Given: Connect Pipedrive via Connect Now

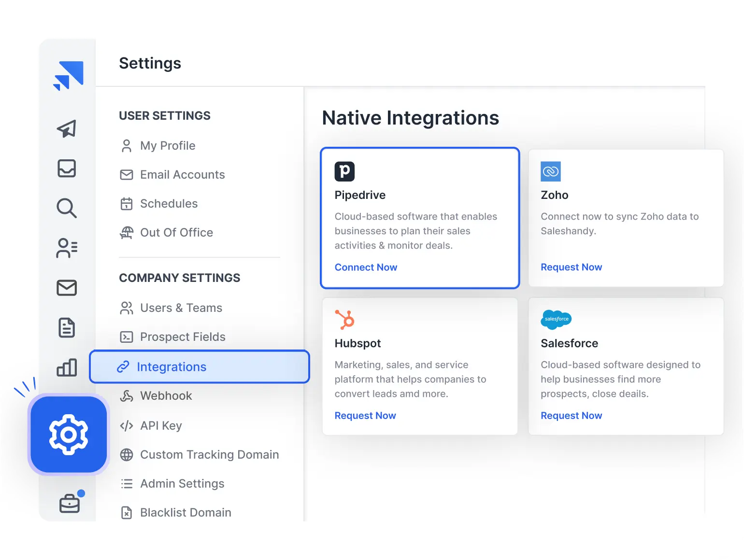Looking at the screenshot, I should (x=366, y=267).
